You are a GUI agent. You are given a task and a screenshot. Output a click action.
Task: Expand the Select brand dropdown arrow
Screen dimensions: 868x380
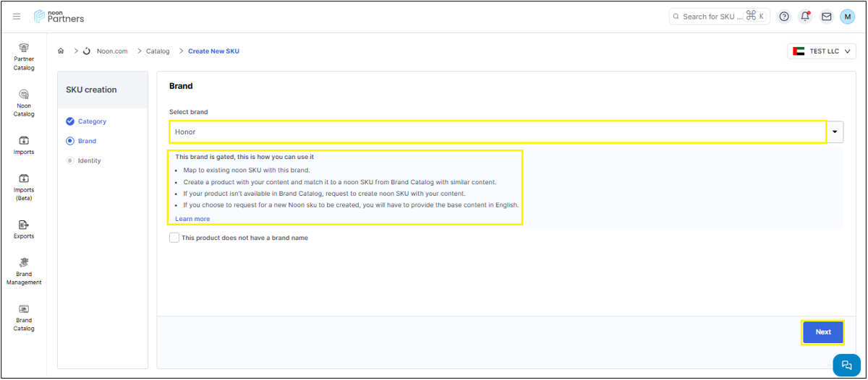[835, 132]
